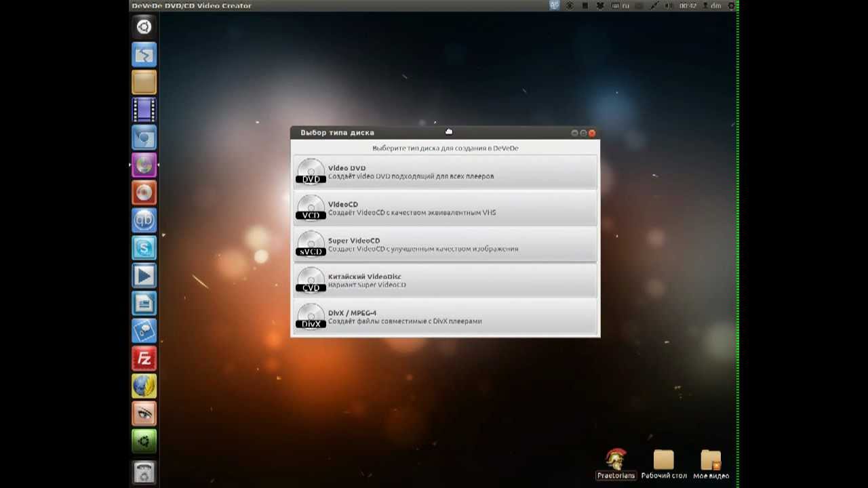Launch qBittorrent from the dock
The width and height of the screenshot is (868, 488).
[144, 220]
